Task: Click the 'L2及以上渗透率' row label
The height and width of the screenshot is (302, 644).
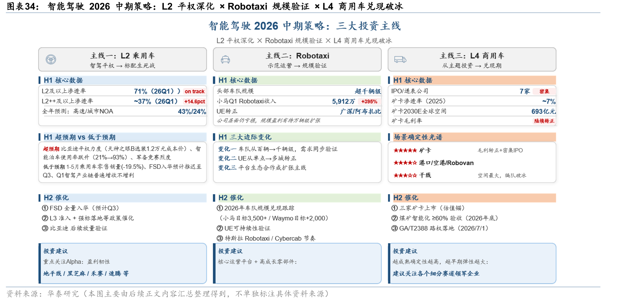Action: 64,91
